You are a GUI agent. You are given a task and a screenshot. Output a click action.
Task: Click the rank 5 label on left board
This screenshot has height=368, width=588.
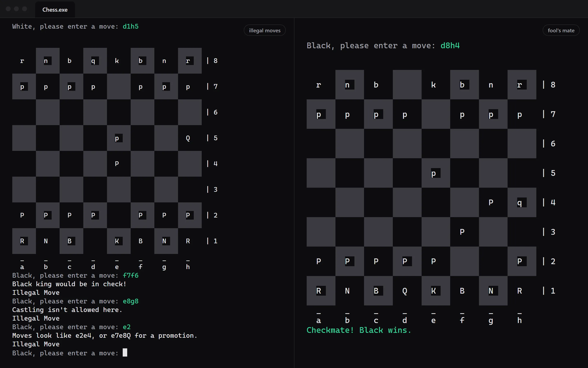click(216, 138)
